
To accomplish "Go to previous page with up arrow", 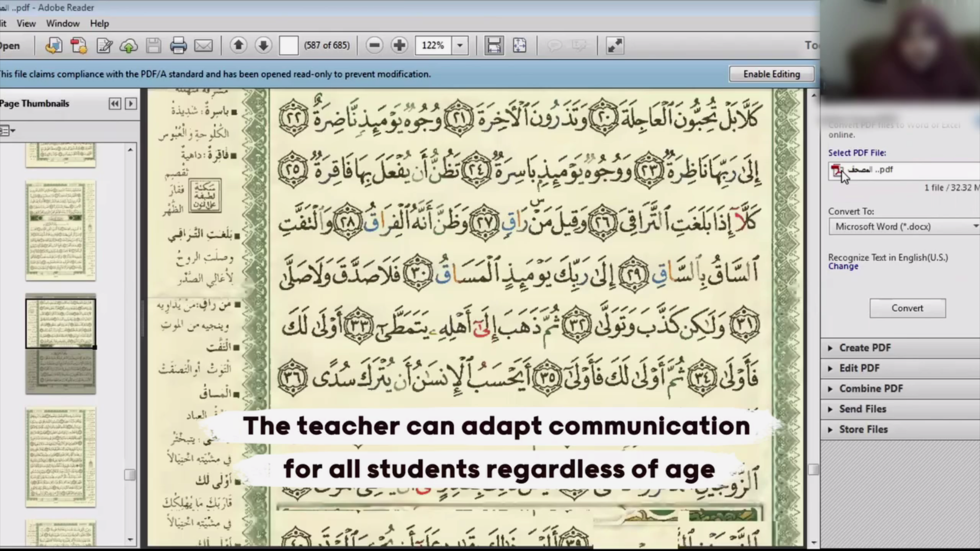I will coord(238,45).
